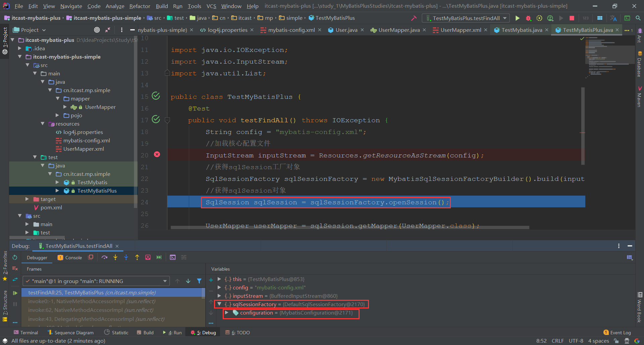Click the Collapse All icon in the Project panel
644x345 pixels.
tap(108, 30)
